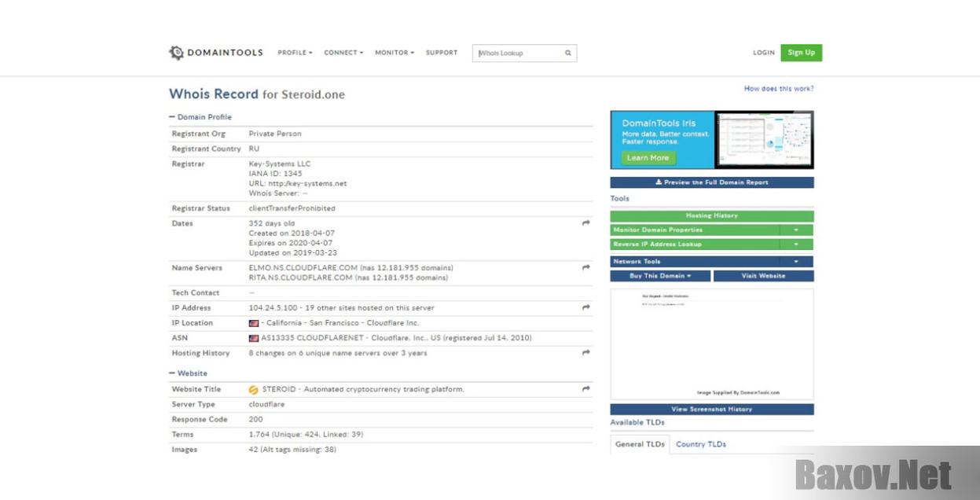
Task: Click the Monitor Domain Properties button
Action: (695, 230)
